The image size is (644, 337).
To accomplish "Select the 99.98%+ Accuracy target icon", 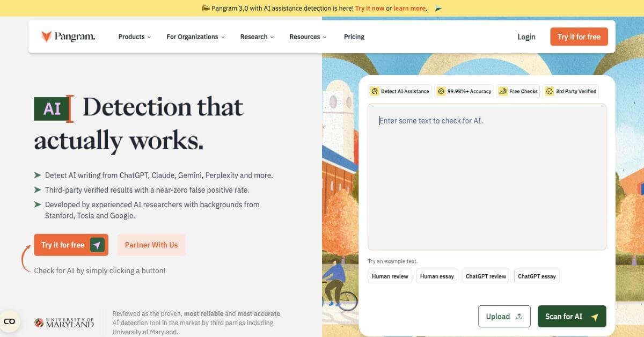I will [441, 91].
